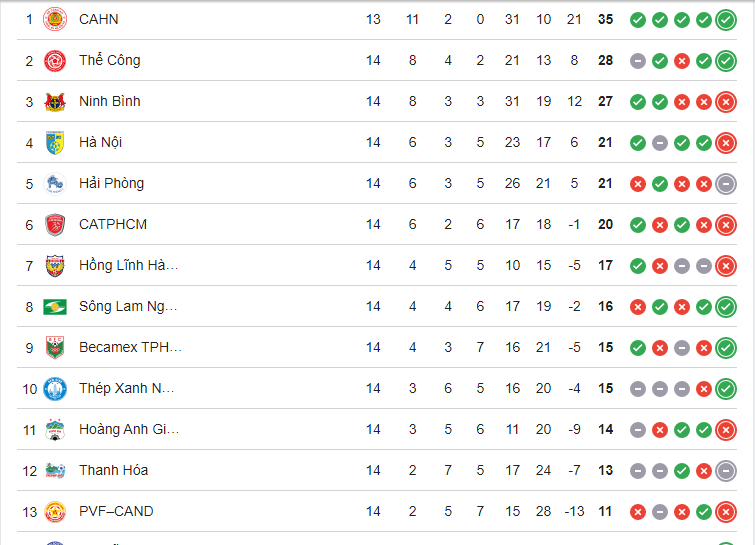
Task: Click the Hoàng Anh Gia Lai crest
Action: click(x=55, y=429)
